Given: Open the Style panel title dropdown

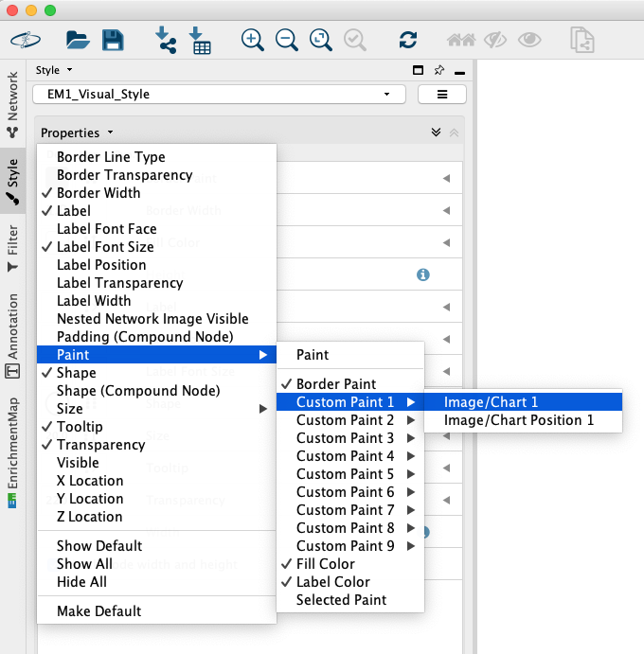Looking at the screenshot, I should click(x=54, y=70).
